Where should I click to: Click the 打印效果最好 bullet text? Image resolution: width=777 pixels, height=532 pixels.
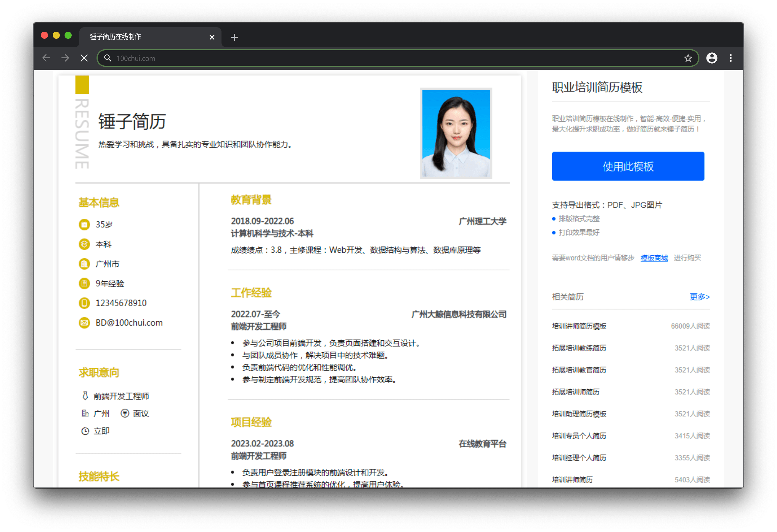pyautogui.click(x=579, y=233)
